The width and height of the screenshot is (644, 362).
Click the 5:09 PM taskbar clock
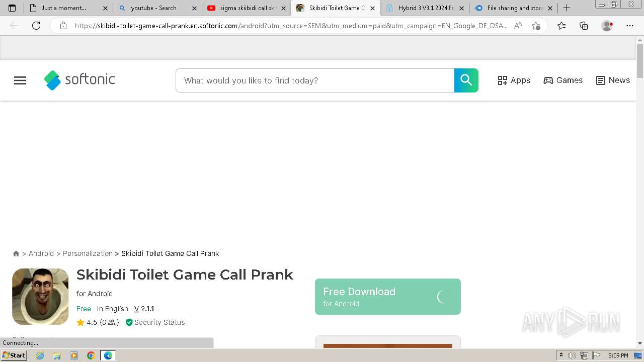(x=618, y=355)
